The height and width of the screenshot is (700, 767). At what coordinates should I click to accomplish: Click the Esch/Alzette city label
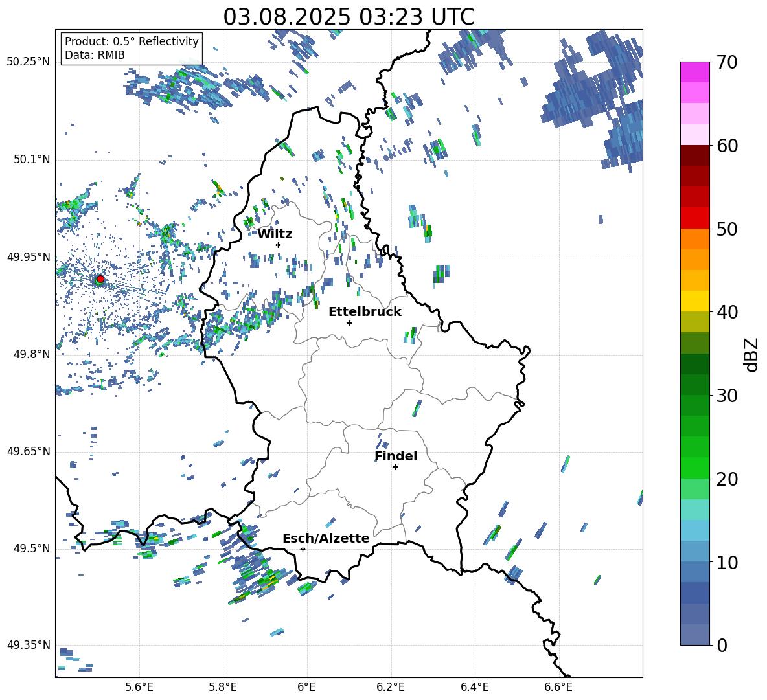coord(326,538)
